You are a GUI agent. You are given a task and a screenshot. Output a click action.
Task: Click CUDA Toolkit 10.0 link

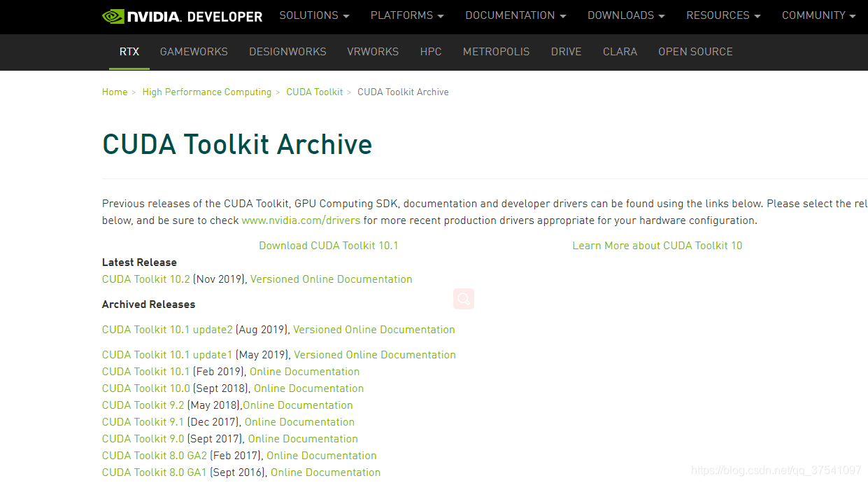pyautogui.click(x=146, y=388)
